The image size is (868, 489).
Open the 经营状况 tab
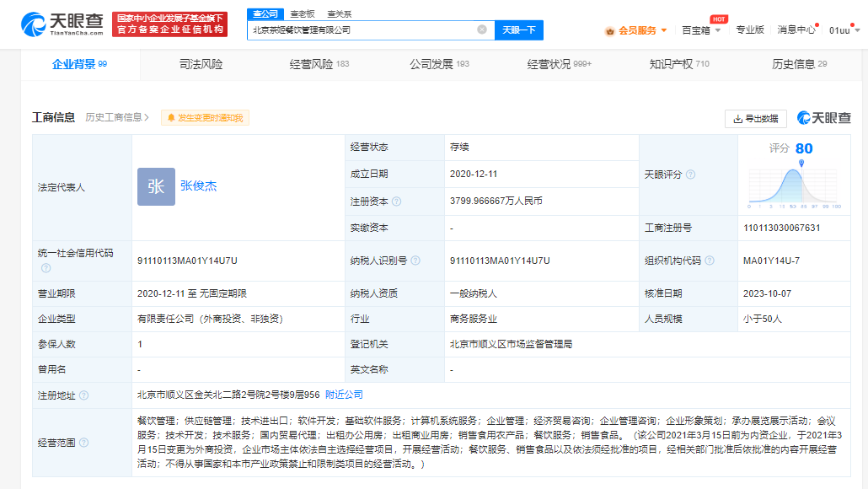coord(559,64)
